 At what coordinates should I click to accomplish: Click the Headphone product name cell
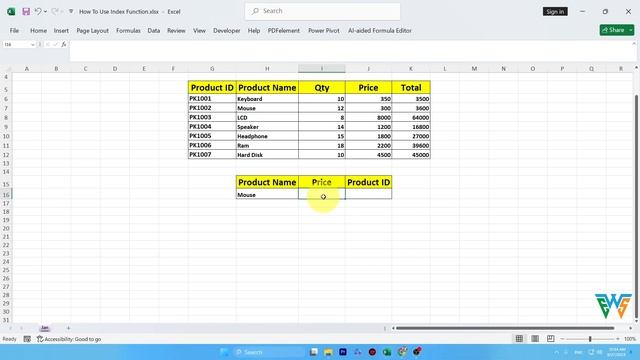point(267,136)
